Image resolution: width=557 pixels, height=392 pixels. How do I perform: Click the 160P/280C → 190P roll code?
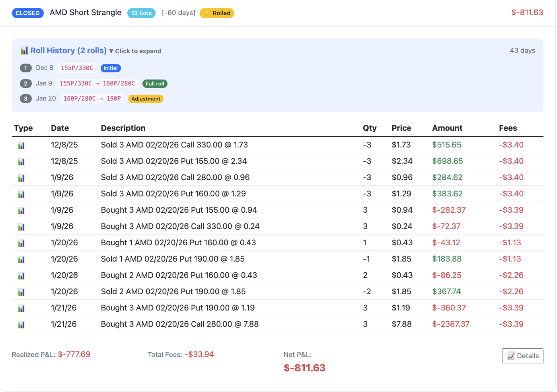(x=92, y=99)
